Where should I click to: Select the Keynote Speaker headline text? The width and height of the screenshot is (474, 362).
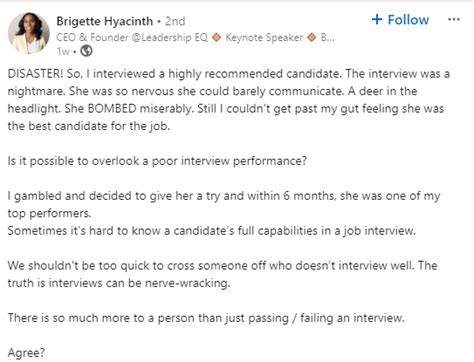click(x=264, y=37)
